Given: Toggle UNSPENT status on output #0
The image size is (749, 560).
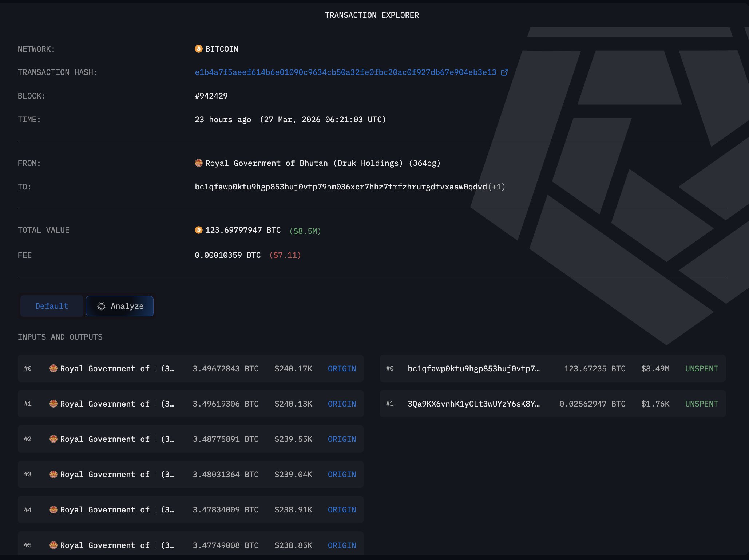Looking at the screenshot, I should 701,368.
